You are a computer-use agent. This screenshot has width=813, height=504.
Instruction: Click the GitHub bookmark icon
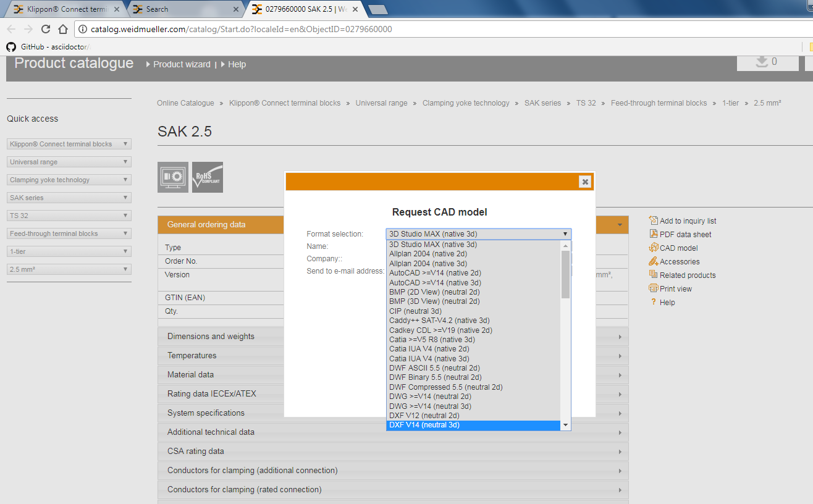click(11, 46)
